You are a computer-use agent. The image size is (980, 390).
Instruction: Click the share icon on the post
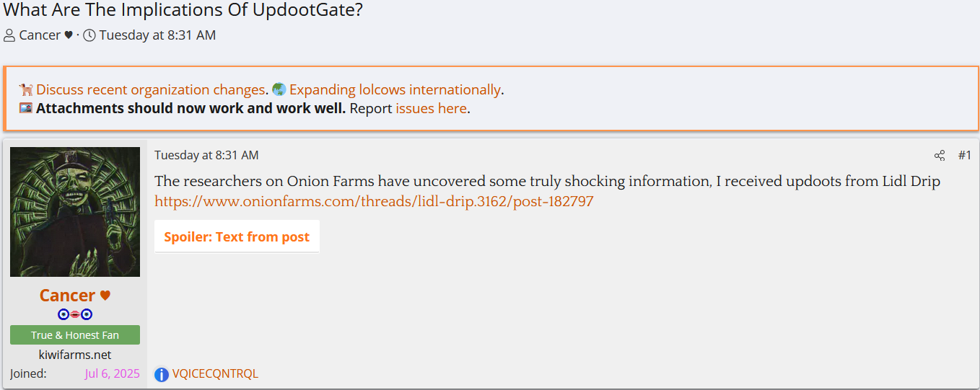[x=939, y=156]
